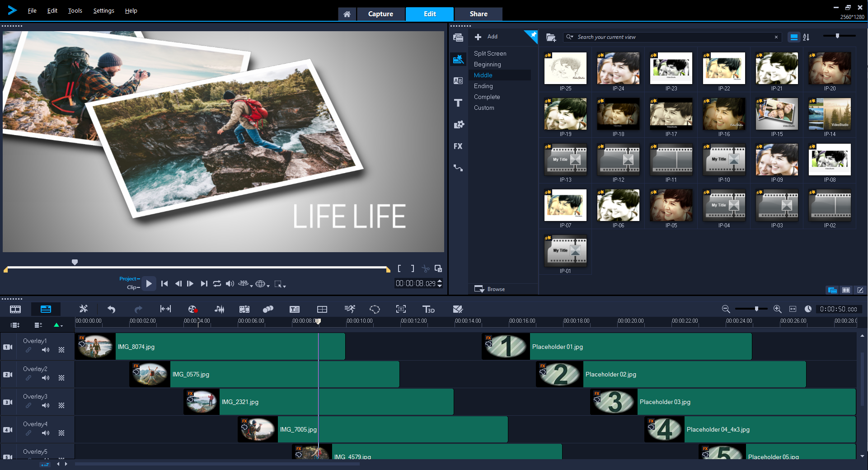The height and width of the screenshot is (470, 868).
Task: Mute the Overlay3 track
Action: click(46, 405)
